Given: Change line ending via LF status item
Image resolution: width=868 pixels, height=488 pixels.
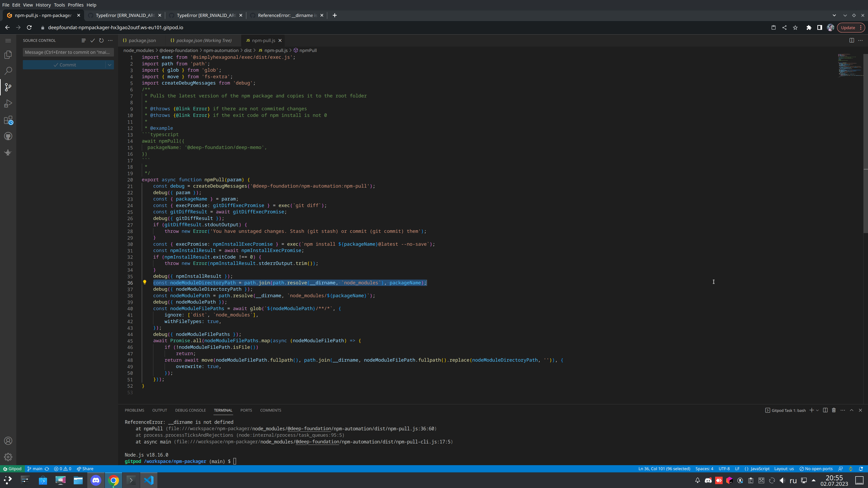Looking at the screenshot, I should (737, 469).
